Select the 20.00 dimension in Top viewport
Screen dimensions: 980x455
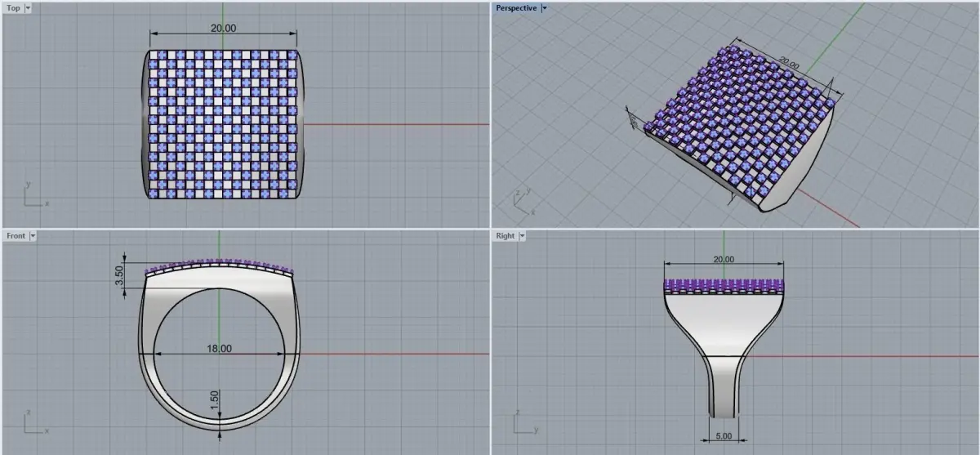click(x=223, y=28)
